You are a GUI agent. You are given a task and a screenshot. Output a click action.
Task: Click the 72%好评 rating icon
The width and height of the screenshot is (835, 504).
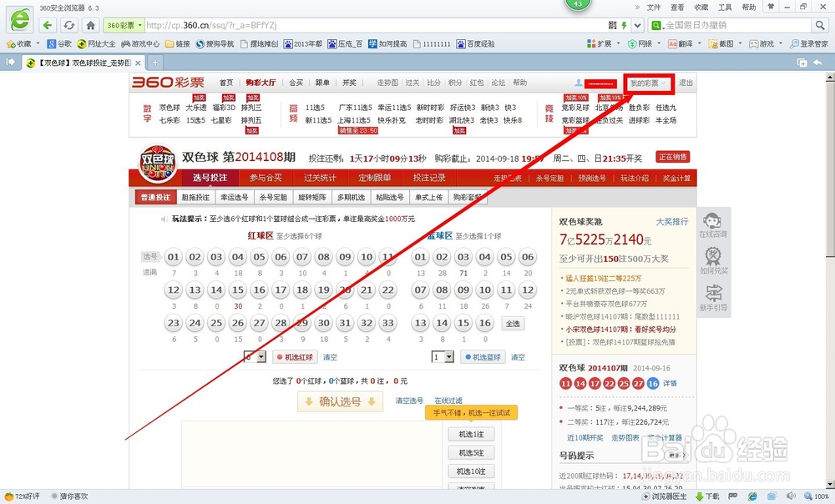(23, 496)
